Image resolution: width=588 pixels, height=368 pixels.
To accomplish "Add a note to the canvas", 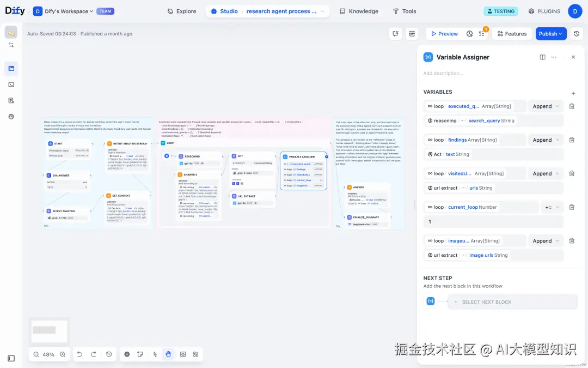I will [140, 354].
